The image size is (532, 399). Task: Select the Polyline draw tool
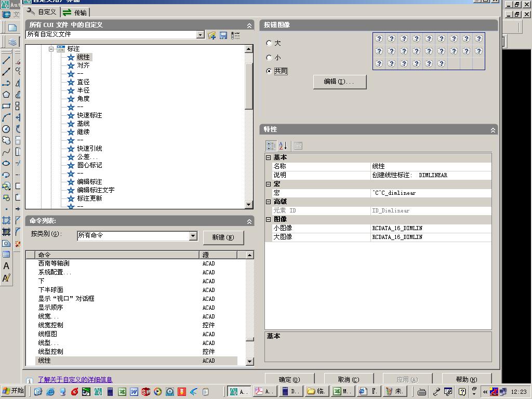6,83
